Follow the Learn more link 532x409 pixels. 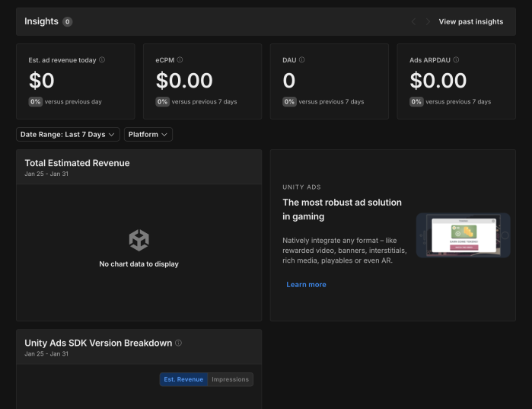306,284
